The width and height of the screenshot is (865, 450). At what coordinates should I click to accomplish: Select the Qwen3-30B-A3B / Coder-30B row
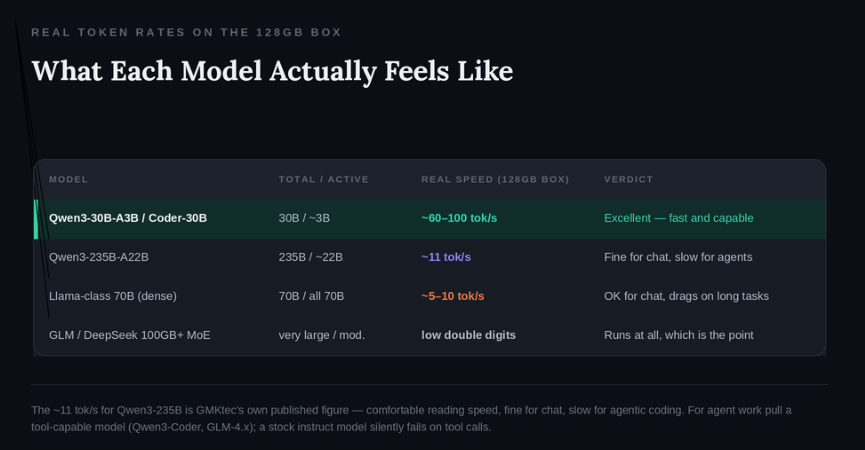pos(430,219)
